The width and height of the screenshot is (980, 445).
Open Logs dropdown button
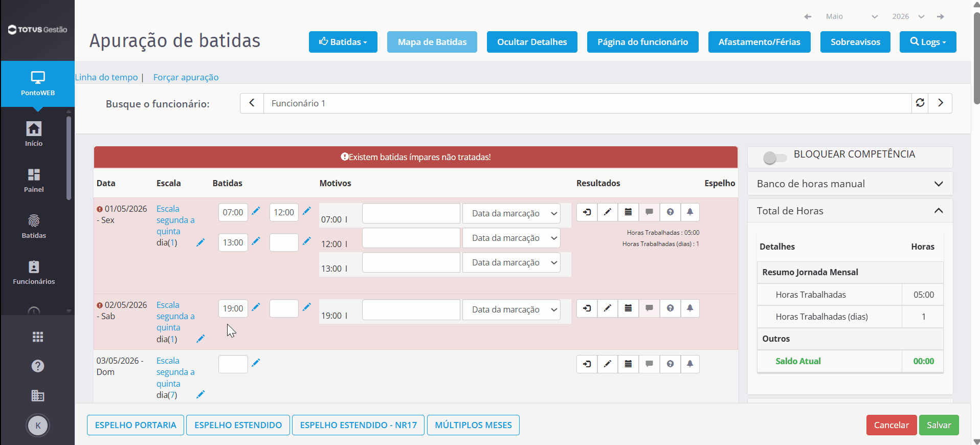(928, 42)
